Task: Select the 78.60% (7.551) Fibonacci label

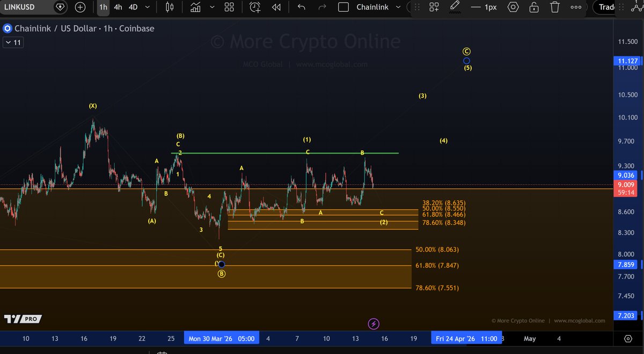Action: click(437, 288)
